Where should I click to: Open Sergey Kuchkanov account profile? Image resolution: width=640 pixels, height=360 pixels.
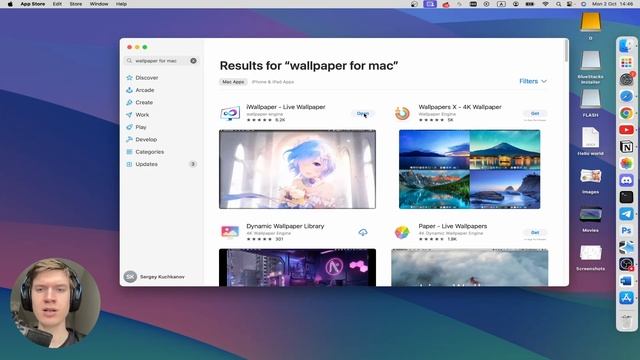(x=154, y=276)
